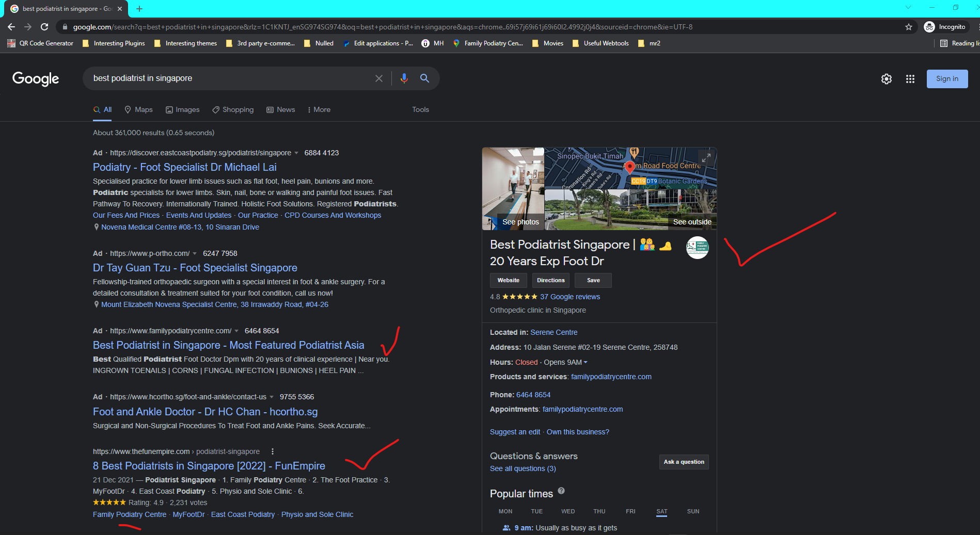Select SUN in Popular times
This screenshot has width=980, height=535.
tap(693, 511)
